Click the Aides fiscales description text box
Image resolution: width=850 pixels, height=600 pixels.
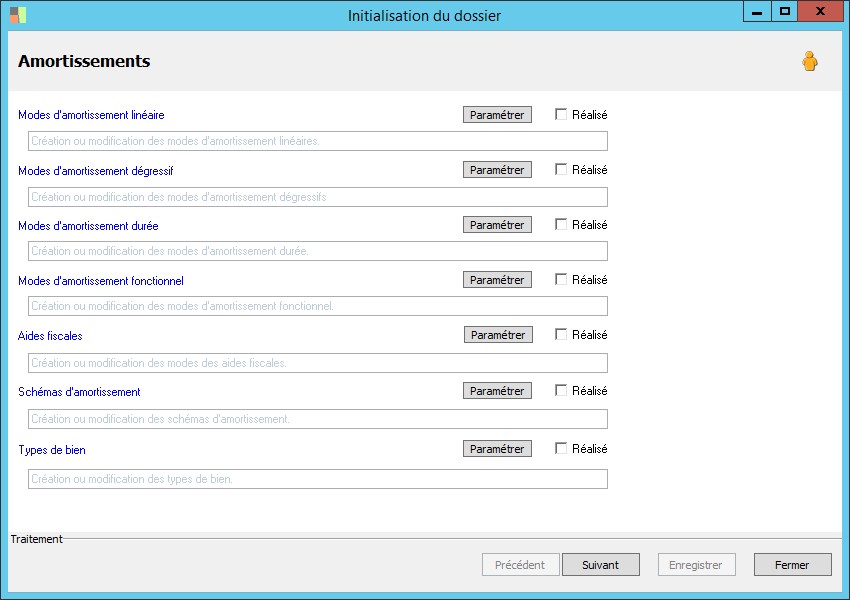318,362
